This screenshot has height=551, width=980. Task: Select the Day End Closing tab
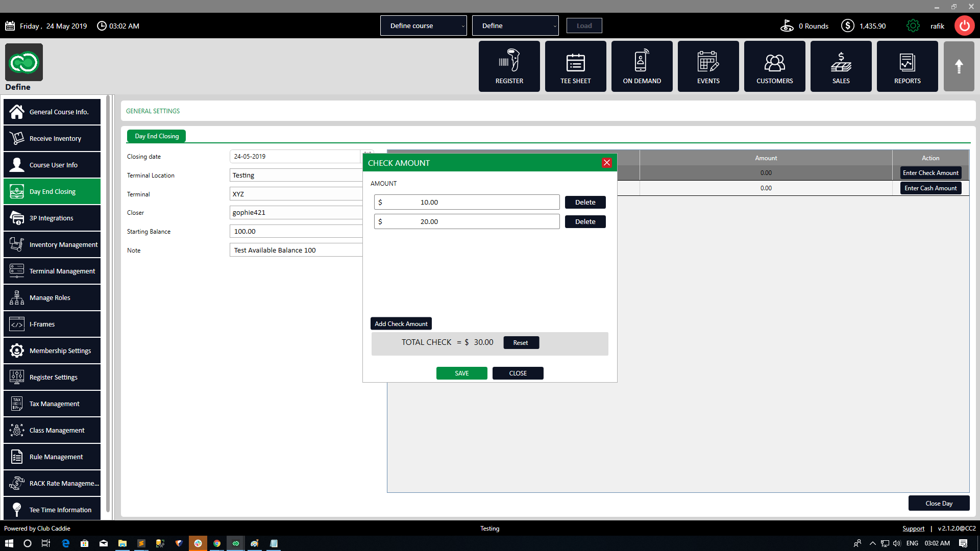click(x=157, y=136)
